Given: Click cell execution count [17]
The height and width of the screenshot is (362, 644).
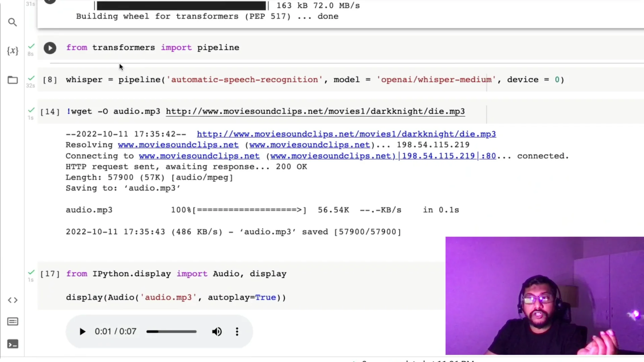Looking at the screenshot, I should [50, 274].
